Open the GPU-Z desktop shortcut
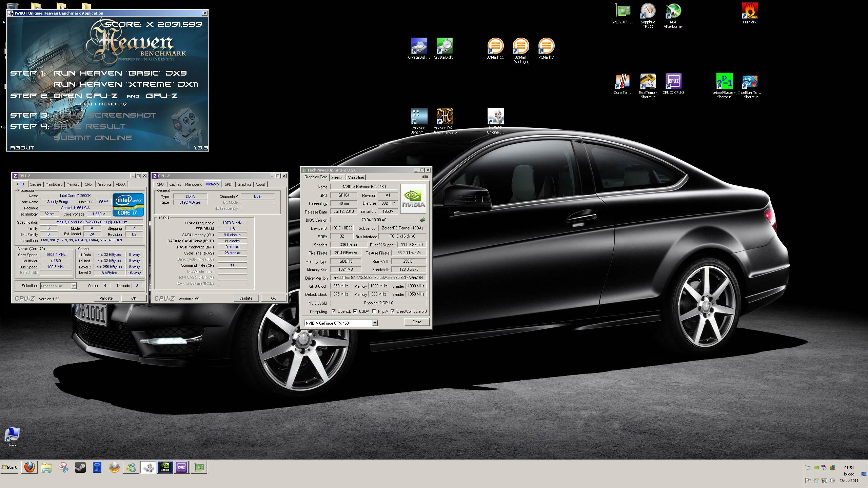The height and width of the screenshot is (488, 868). pyautogui.click(x=622, y=14)
